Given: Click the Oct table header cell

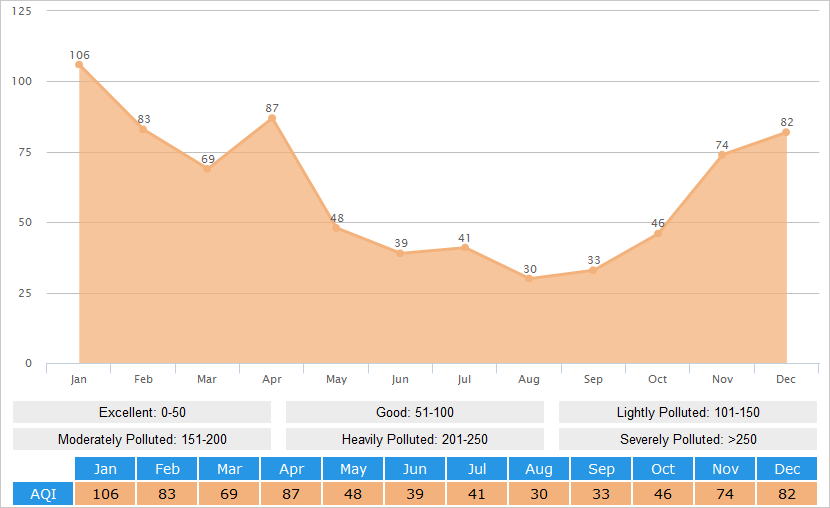Looking at the screenshot, I should point(663,469).
